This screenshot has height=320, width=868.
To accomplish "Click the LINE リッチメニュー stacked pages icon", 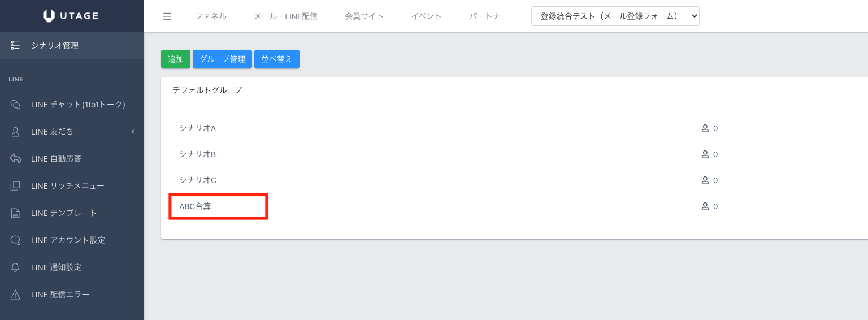I will pyautogui.click(x=16, y=186).
